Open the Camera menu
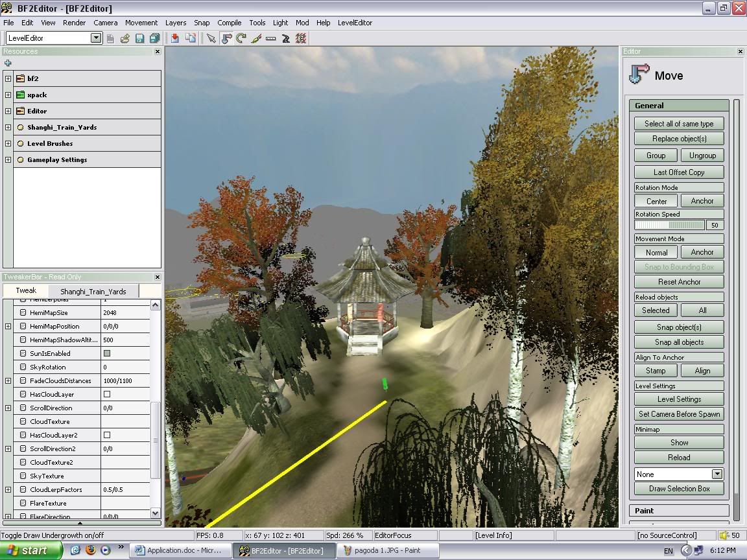Viewport: 747px width, 560px height. point(105,23)
